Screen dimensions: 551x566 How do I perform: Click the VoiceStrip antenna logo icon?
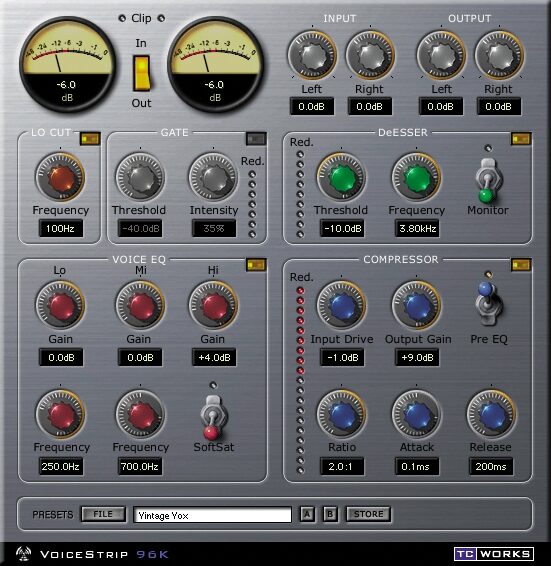pyautogui.click(x=24, y=554)
